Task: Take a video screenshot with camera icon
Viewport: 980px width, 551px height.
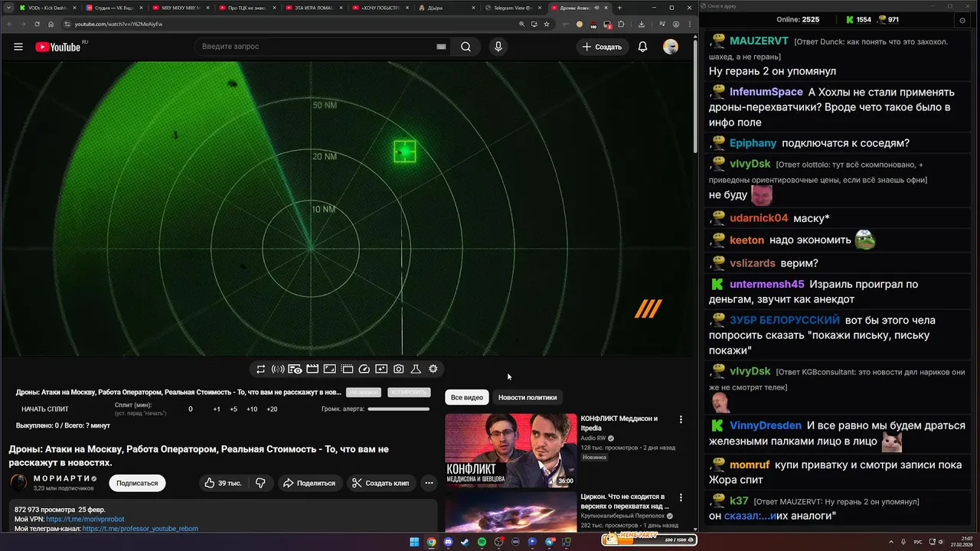Action: tap(399, 369)
